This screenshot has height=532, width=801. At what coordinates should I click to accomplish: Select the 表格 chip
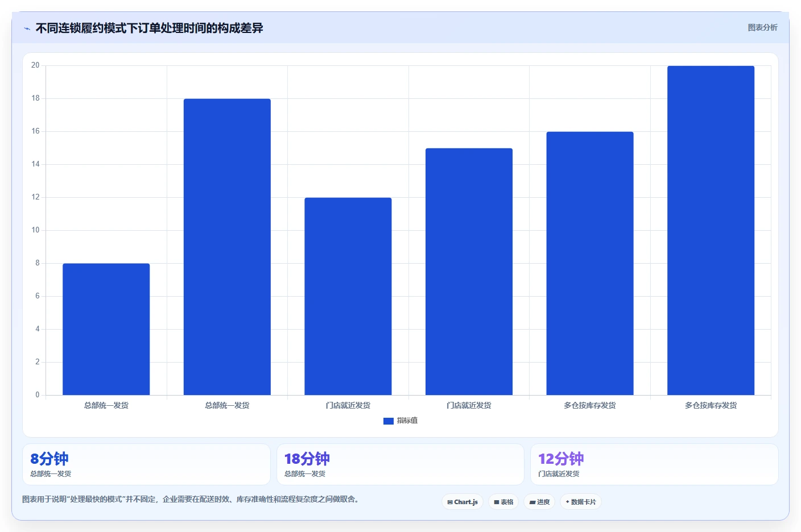(503, 502)
